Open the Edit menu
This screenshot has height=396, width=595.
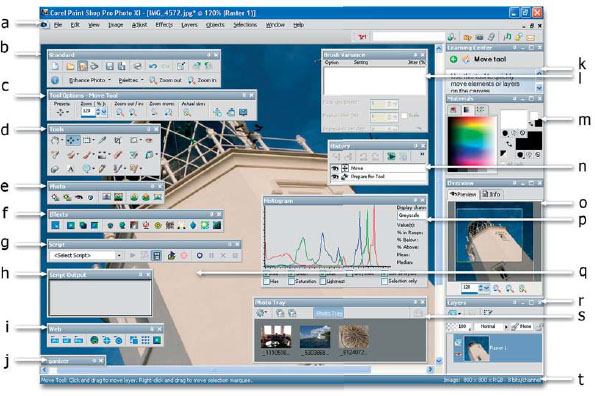[x=75, y=25]
